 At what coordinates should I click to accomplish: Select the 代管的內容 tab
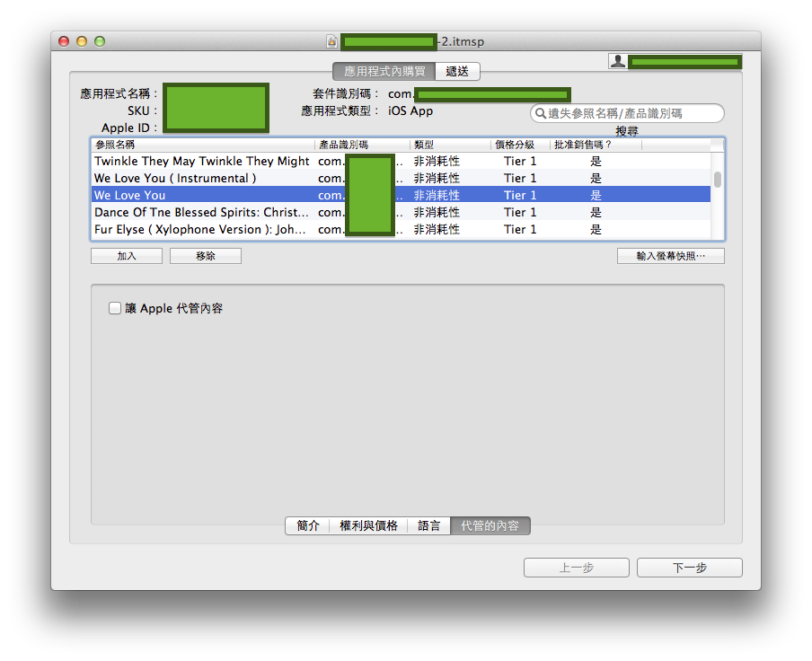click(490, 525)
